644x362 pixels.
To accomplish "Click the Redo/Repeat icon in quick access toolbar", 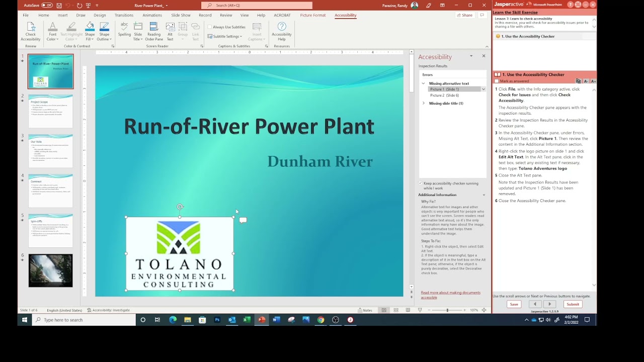I will [79, 6].
